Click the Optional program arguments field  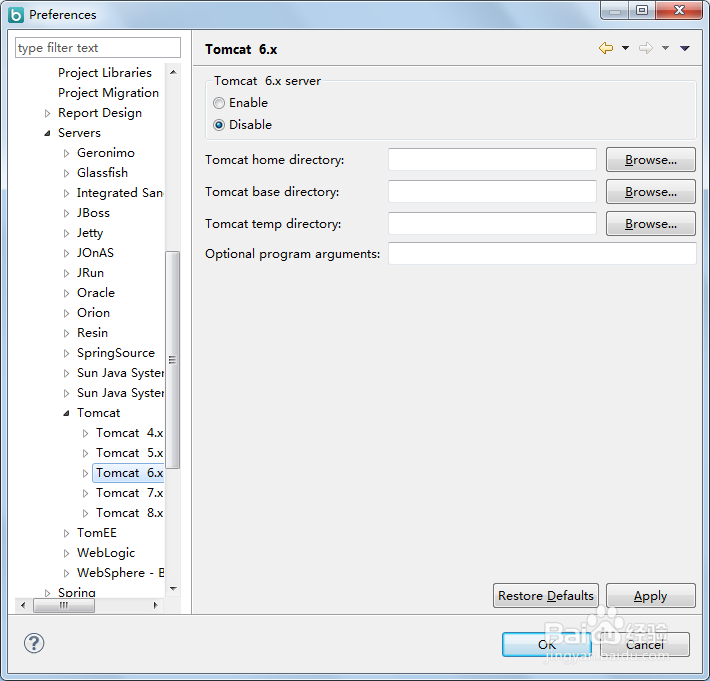pyautogui.click(x=542, y=254)
